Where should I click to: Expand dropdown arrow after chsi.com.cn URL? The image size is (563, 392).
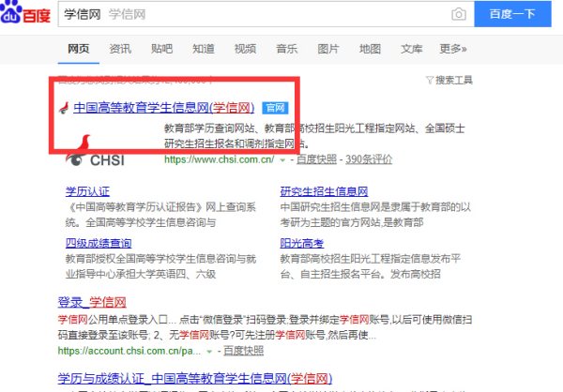point(282,160)
